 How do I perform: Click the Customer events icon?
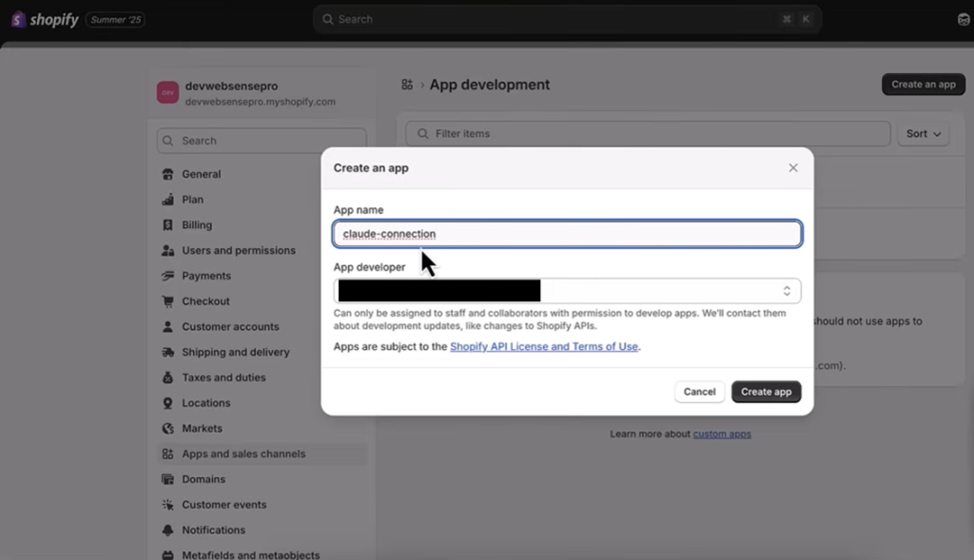pyautogui.click(x=167, y=506)
